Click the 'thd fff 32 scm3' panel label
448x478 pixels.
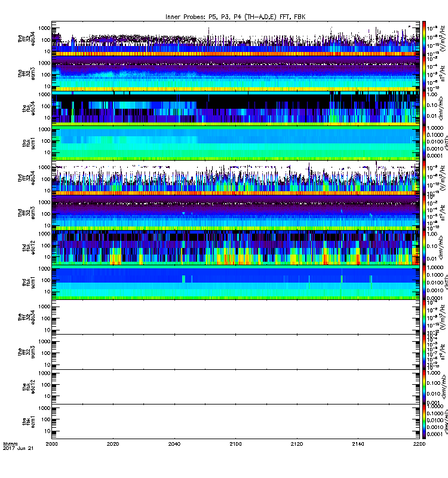26,213
